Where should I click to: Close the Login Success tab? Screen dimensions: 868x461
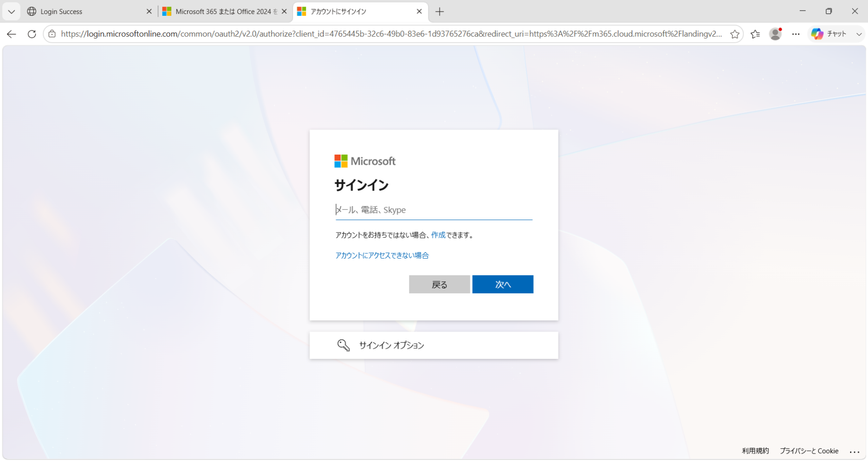[x=149, y=12]
